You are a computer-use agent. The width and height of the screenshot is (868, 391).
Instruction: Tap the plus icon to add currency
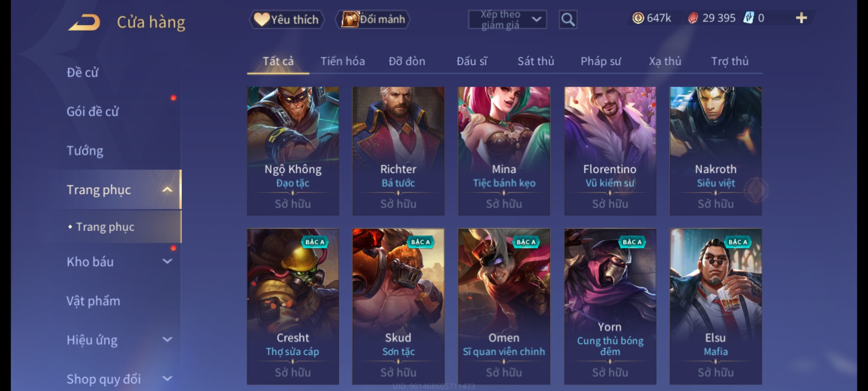click(x=801, y=18)
